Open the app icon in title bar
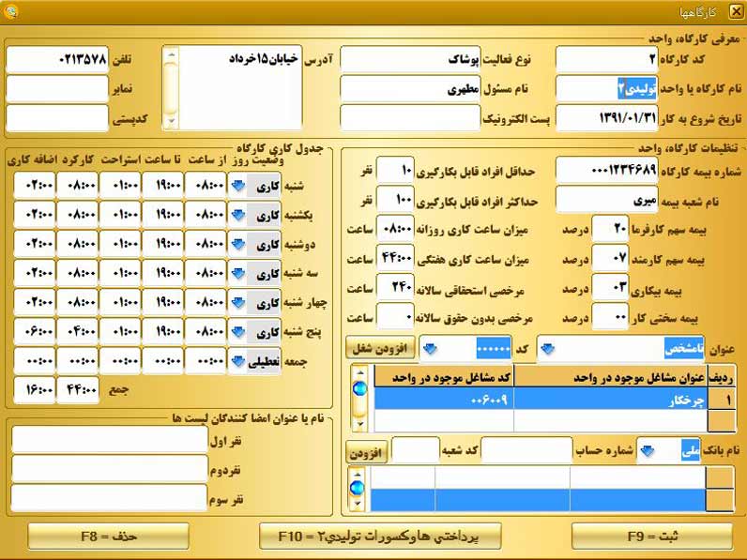 (10, 11)
